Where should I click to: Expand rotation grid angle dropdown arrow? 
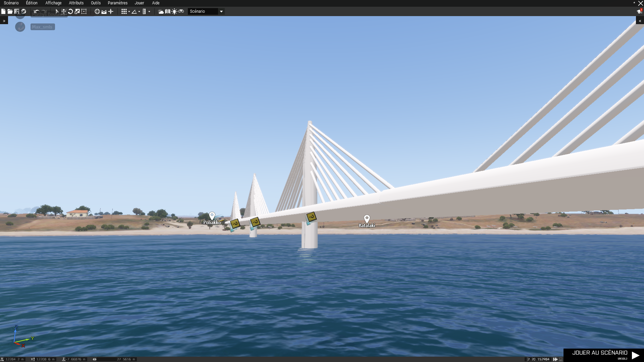[139, 12]
